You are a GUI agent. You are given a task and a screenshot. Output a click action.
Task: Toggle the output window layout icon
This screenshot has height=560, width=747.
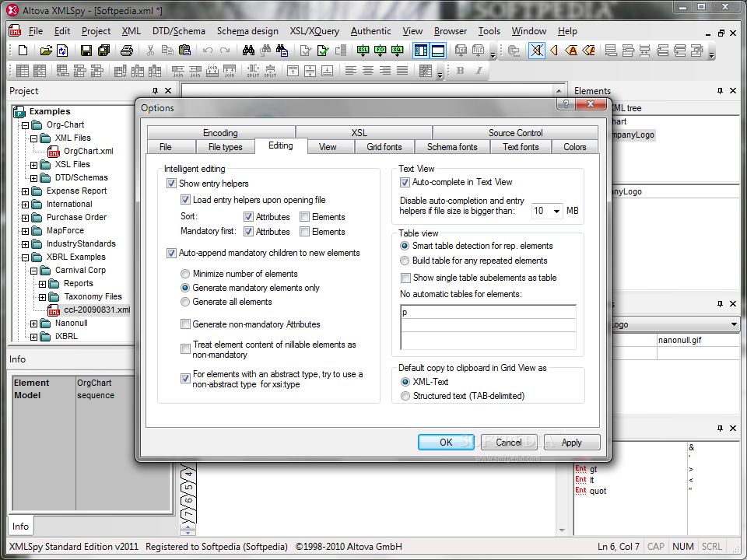(438, 51)
